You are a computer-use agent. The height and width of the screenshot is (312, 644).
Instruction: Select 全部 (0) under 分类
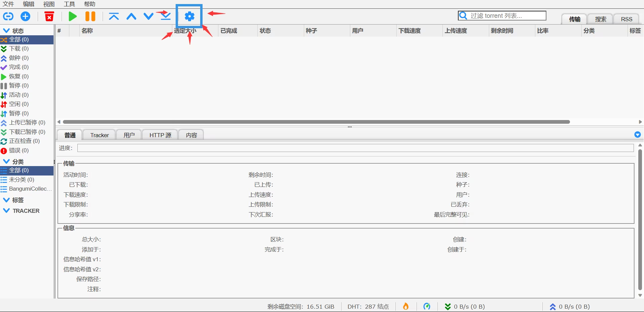pos(27,170)
